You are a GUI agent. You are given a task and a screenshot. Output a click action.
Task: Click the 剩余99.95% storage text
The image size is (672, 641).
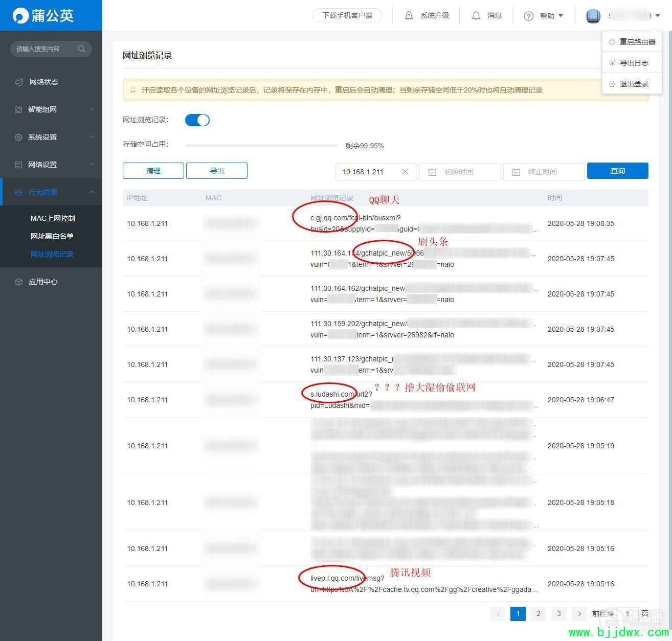pyautogui.click(x=365, y=146)
